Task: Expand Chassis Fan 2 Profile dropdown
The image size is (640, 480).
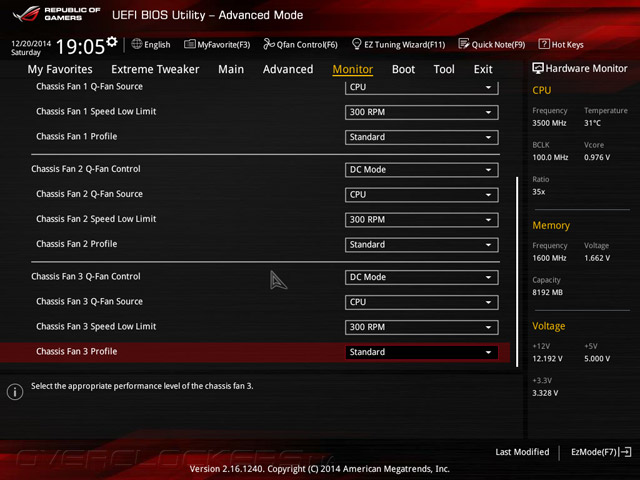Action: point(422,244)
